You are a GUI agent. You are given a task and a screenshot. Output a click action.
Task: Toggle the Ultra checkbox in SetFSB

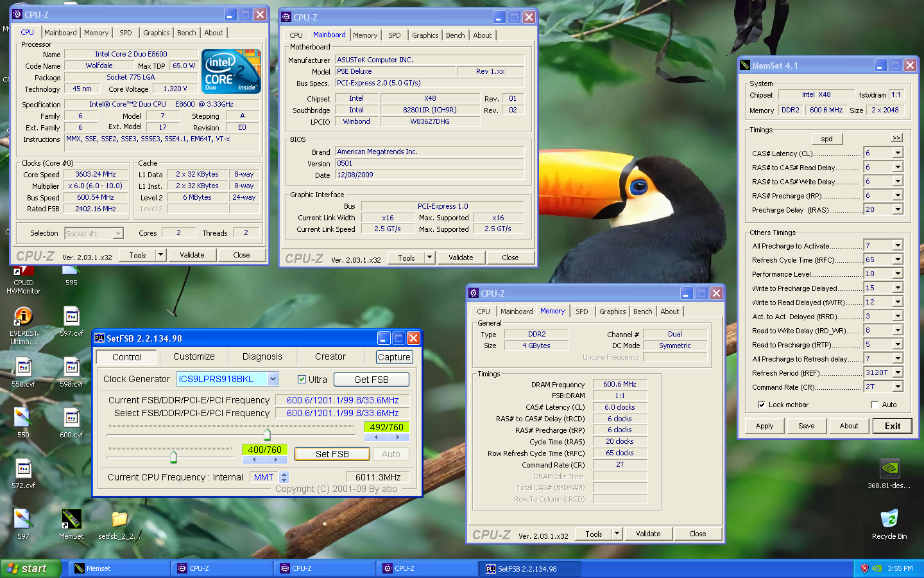click(x=302, y=379)
